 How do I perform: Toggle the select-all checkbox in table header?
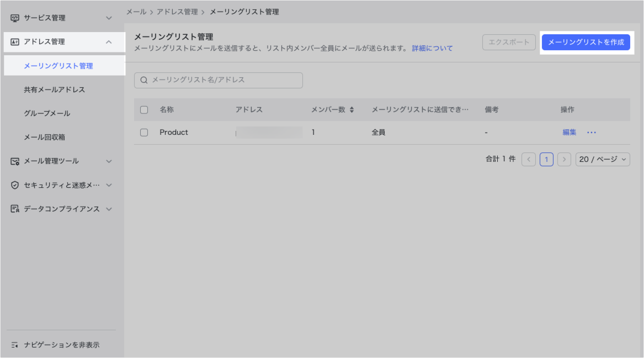tap(144, 110)
